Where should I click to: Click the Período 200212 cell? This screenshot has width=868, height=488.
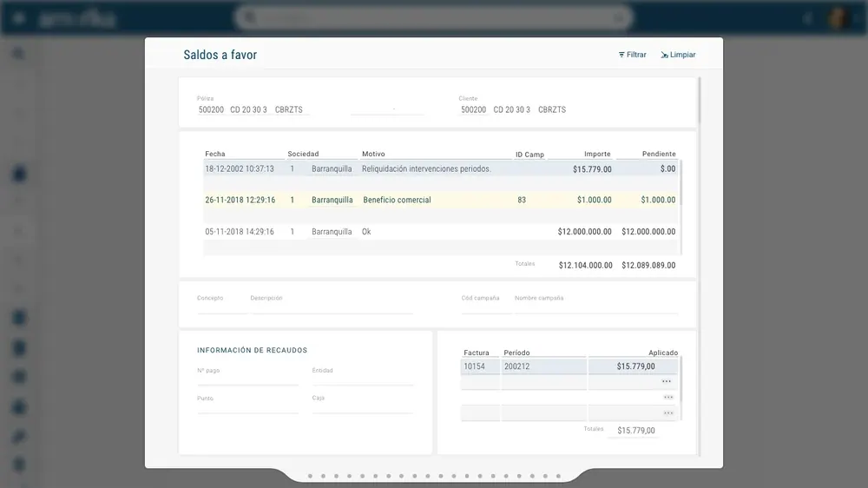543,366
